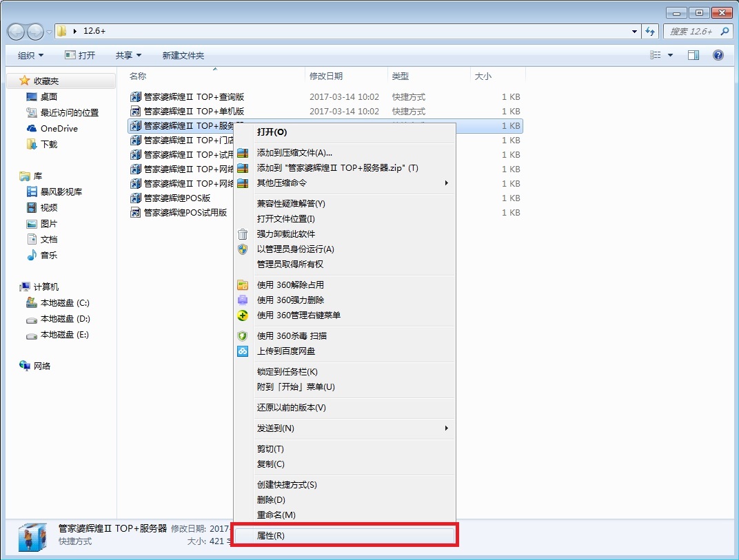The height and width of the screenshot is (560, 739).
Task: Select 文档 library in sidebar
Action: [x=42, y=239]
